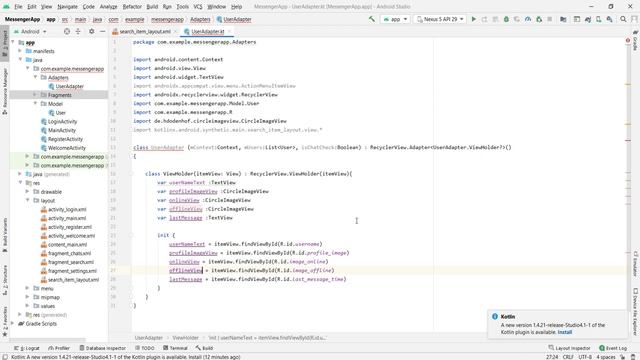Image resolution: width=640 pixels, height=360 pixels.
Task: Click ViewHolder in editor breadcrumbs
Action: tap(185, 338)
